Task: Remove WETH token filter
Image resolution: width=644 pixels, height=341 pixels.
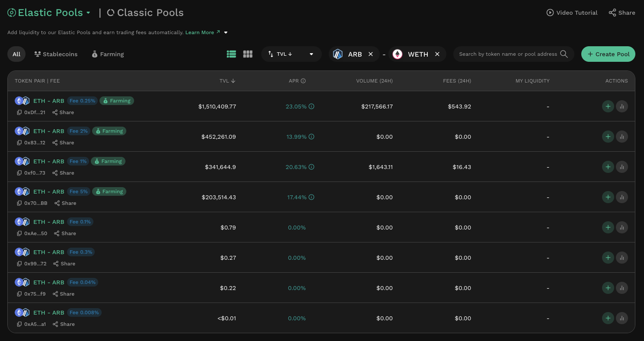Action: [x=437, y=54]
